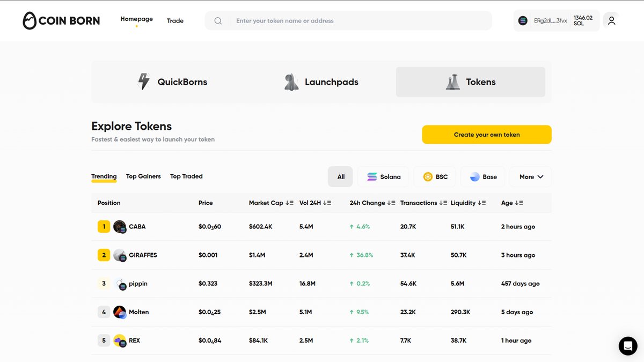Open the CABA token logo
The height and width of the screenshot is (362, 644).
point(119,226)
